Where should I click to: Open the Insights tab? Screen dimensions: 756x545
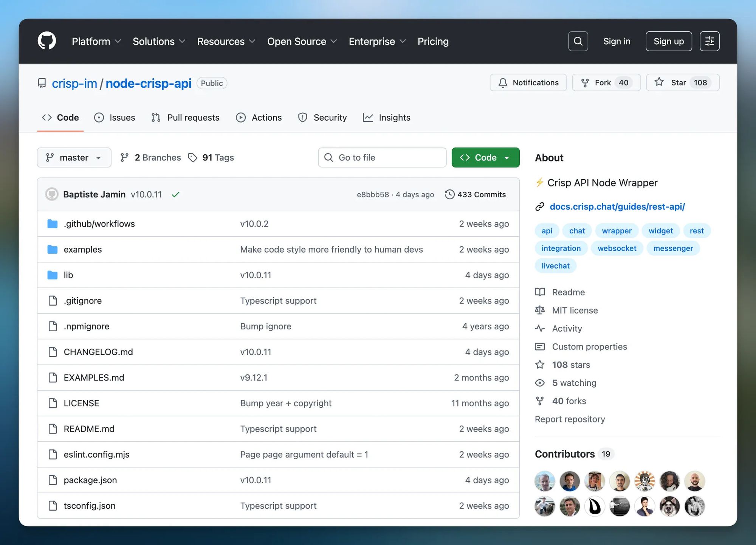pos(387,118)
